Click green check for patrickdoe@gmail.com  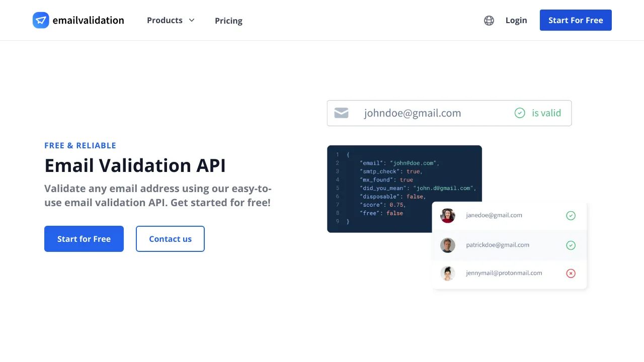point(571,245)
